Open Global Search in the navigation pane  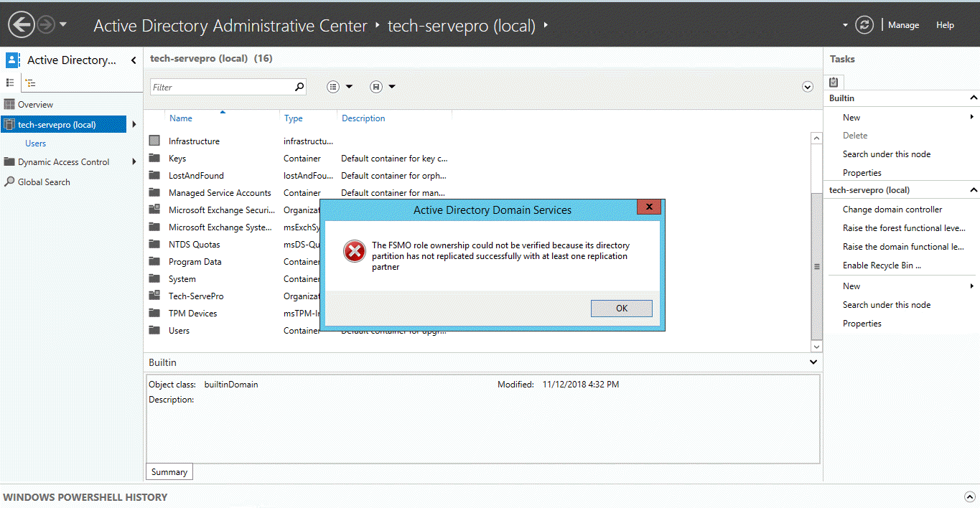pos(43,182)
